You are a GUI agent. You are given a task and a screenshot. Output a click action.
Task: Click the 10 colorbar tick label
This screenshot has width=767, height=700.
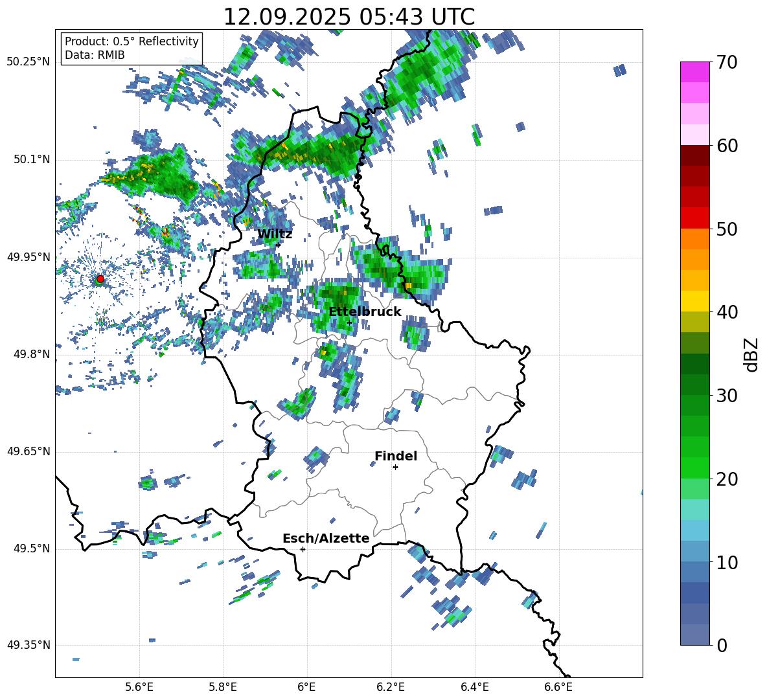pos(727,563)
